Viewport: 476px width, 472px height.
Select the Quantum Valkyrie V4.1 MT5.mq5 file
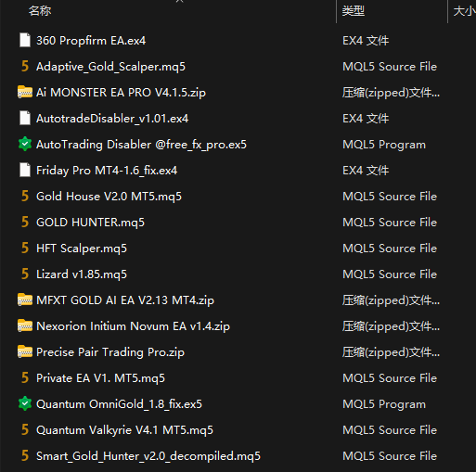124,430
